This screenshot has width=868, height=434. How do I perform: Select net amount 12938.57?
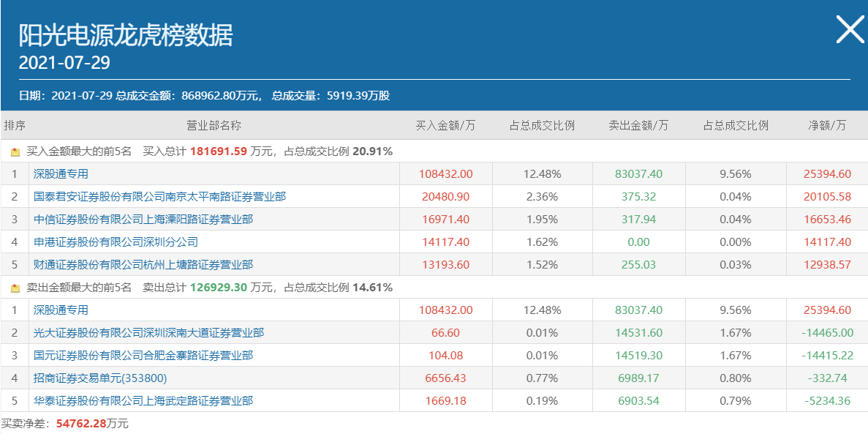click(x=827, y=265)
